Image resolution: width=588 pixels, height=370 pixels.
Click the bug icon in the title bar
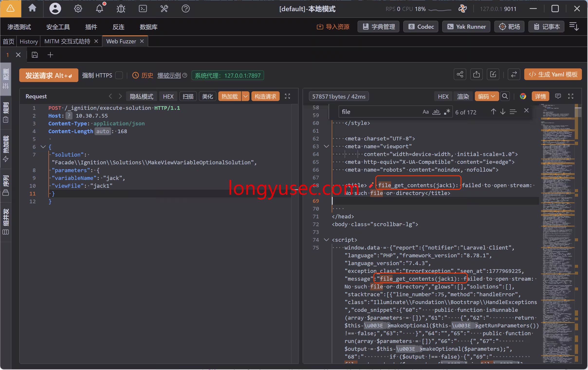tap(121, 9)
